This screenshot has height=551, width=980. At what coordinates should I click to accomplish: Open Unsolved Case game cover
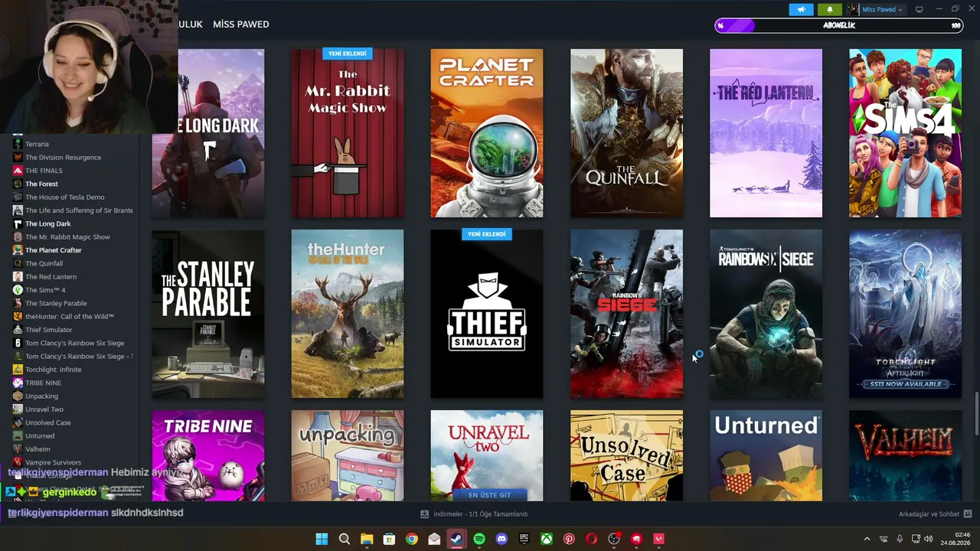click(626, 456)
